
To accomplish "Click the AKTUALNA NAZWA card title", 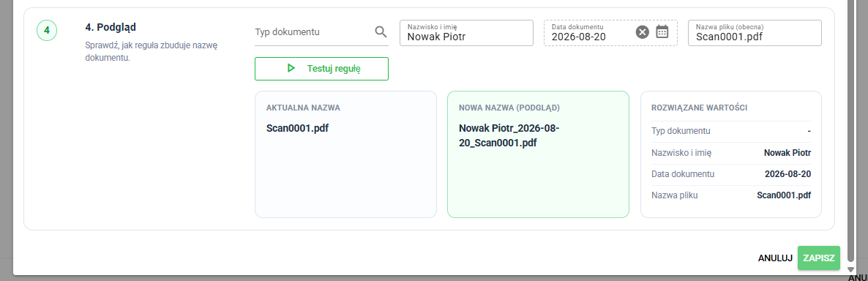I will click(303, 108).
